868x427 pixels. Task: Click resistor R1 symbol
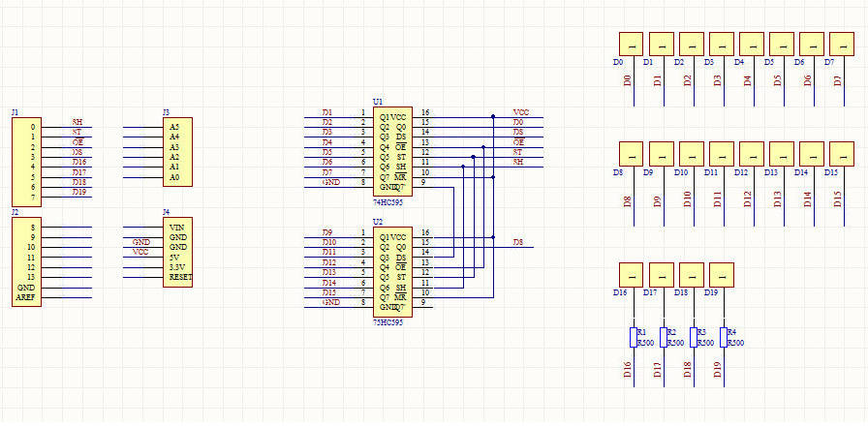pos(631,336)
